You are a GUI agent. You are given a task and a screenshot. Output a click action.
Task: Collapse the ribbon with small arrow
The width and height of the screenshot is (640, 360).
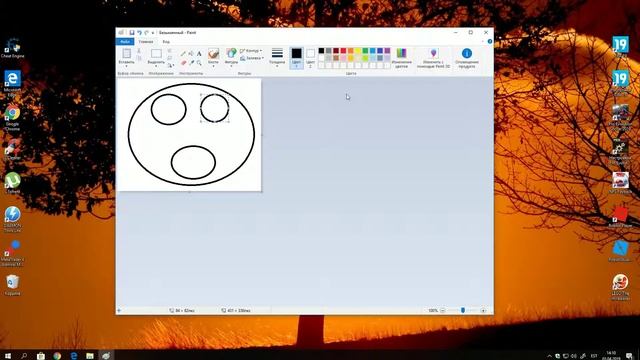pos(483,41)
